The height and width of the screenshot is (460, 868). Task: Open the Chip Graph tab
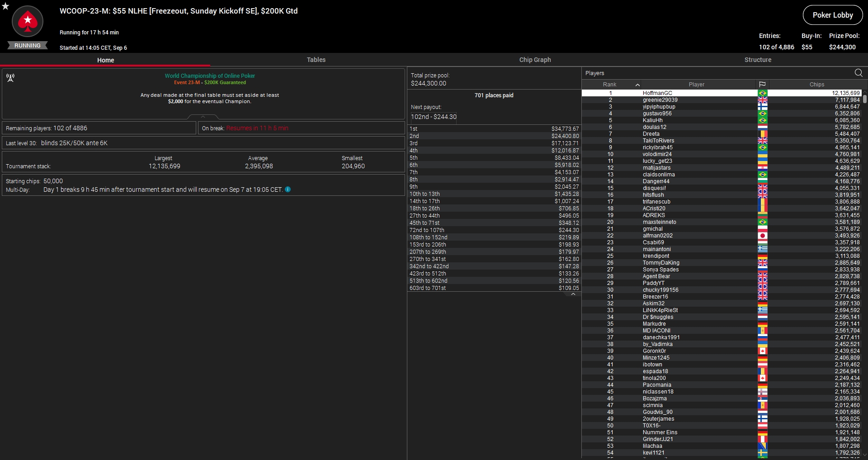pyautogui.click(x=535, y=60)
